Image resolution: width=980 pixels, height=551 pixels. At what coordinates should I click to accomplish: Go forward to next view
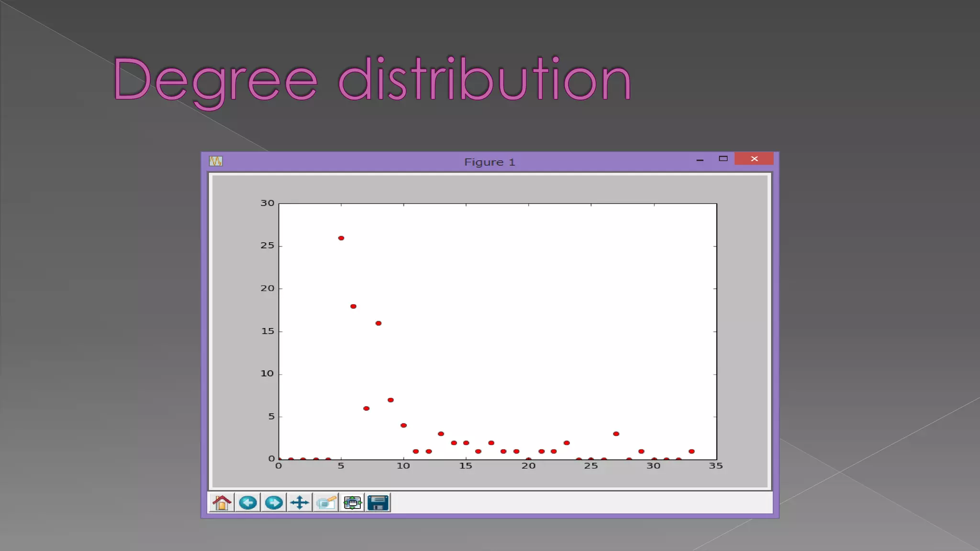(x=274, y=503)
